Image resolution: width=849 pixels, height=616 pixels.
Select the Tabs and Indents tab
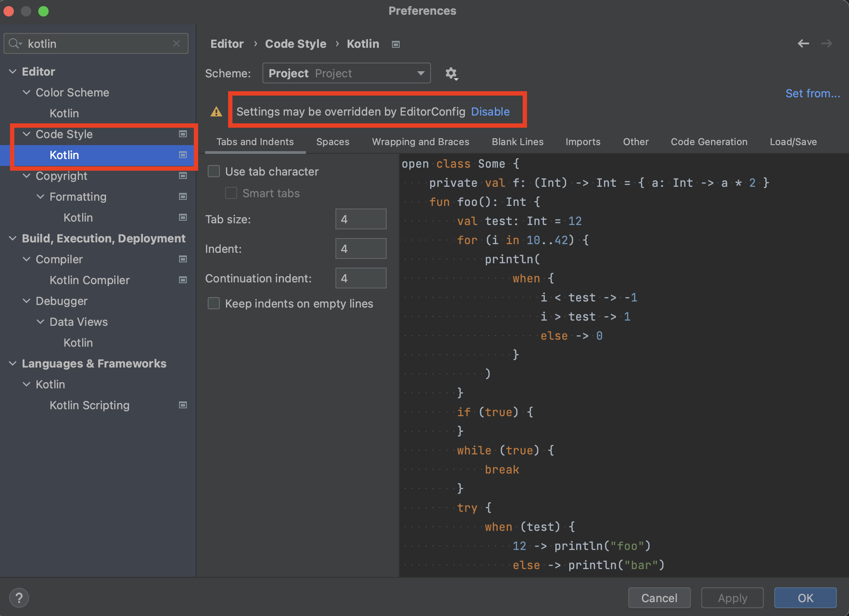pyautogui.click(x=255, y=142)
